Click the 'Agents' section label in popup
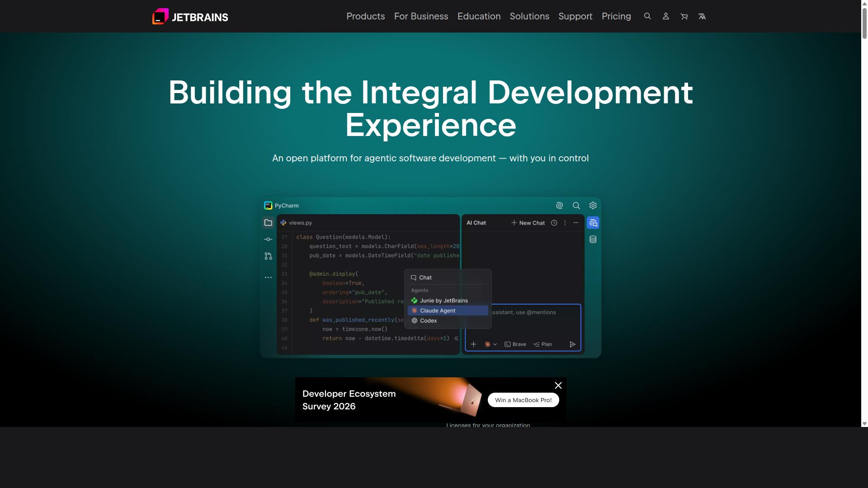 (x=420, y=291)
